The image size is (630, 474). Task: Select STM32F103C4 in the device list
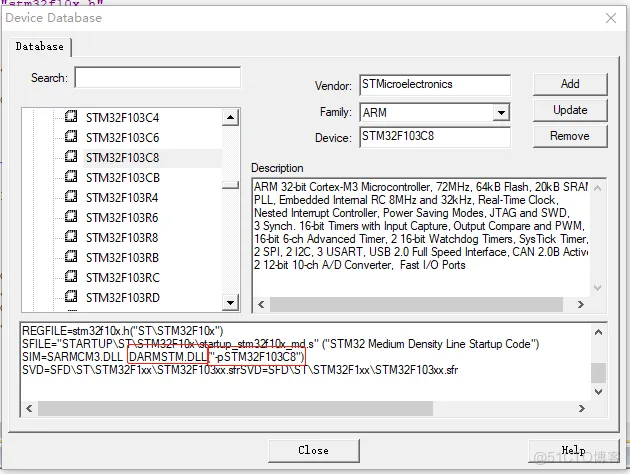[x=123, y=118]
